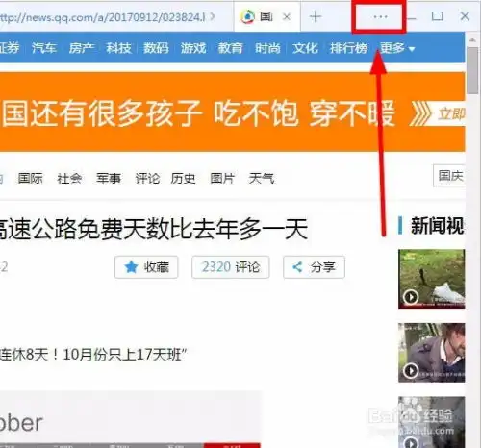This screenshot has height=448, width=481.
Task: Go to 图片 news category
Action: point(222,178)
